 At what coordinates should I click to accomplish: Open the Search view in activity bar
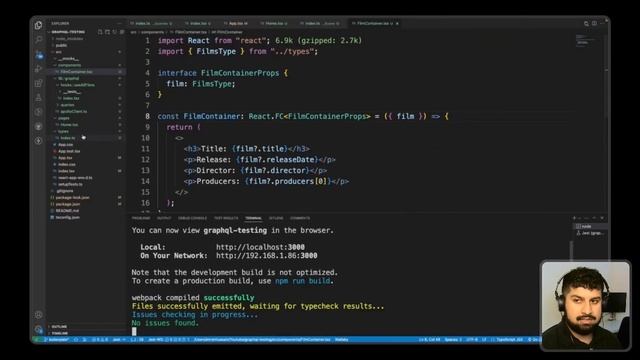point(38,40)
